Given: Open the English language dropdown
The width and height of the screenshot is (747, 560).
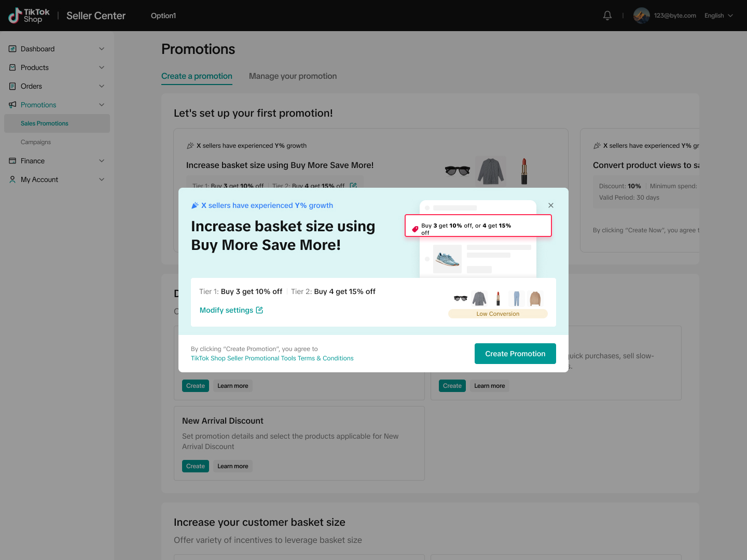Looking at the screenshot, I should pos(718,16).
